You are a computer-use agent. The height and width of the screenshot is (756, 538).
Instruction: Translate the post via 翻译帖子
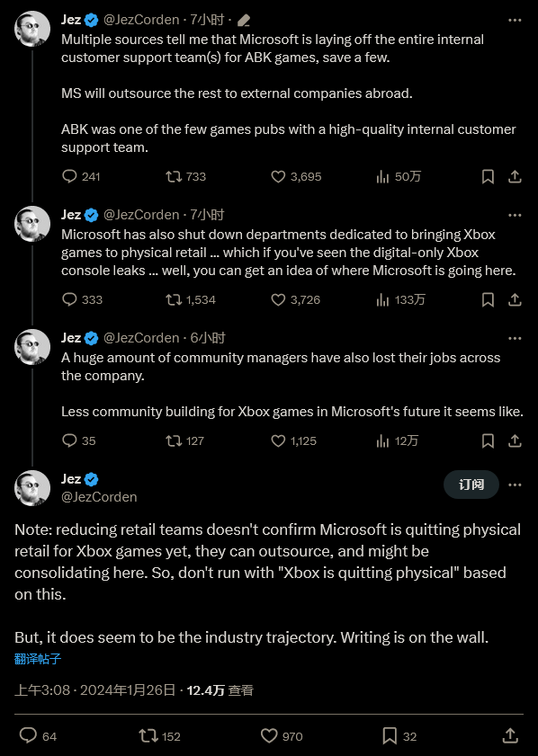38,659
